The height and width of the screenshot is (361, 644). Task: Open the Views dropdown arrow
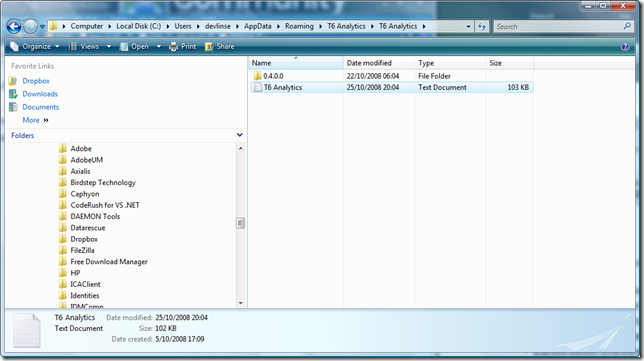click(109, 46)
